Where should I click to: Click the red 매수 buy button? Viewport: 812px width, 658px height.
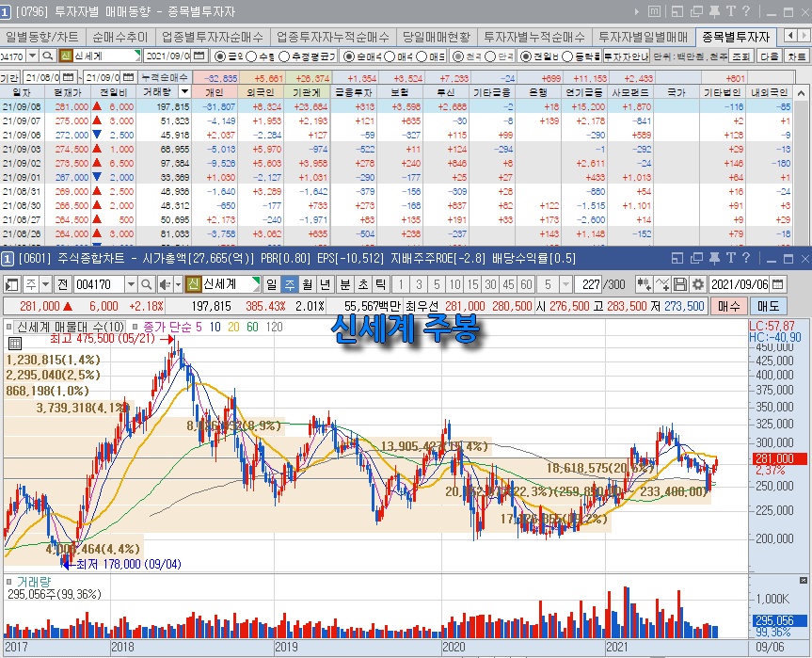point(728,306)
